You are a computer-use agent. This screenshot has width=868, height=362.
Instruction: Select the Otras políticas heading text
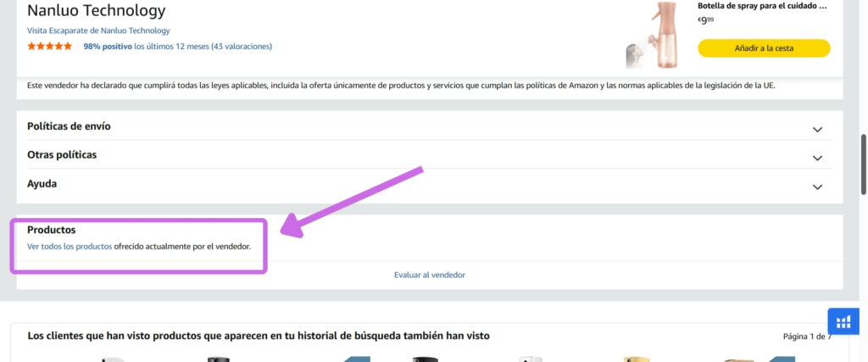coord(62,155)
